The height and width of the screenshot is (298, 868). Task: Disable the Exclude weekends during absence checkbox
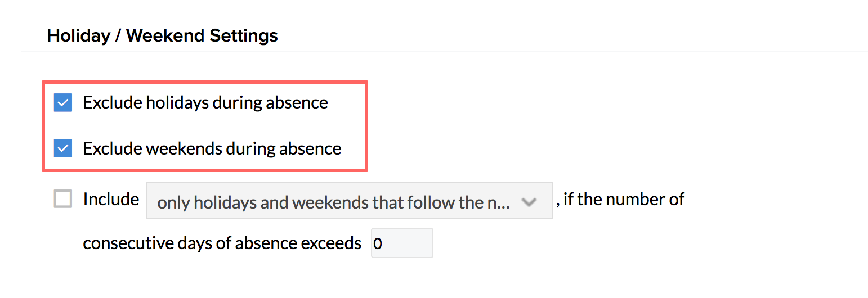(x=63, y=148)
